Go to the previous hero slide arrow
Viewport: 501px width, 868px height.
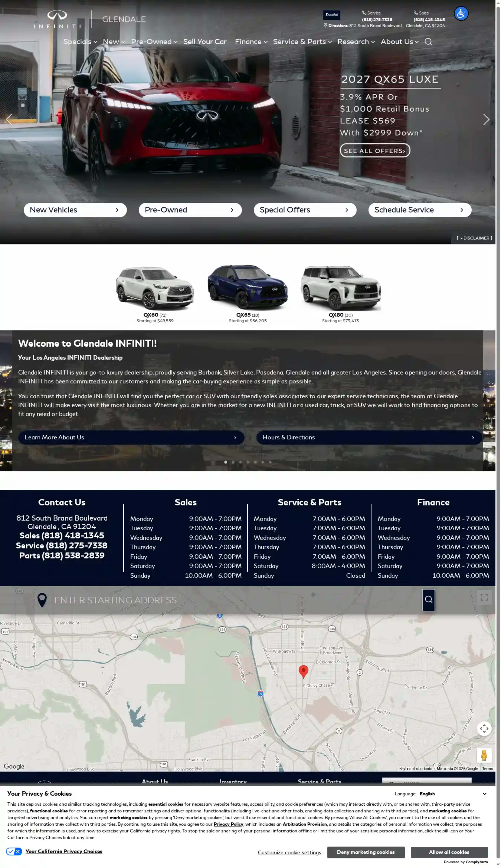9,119
